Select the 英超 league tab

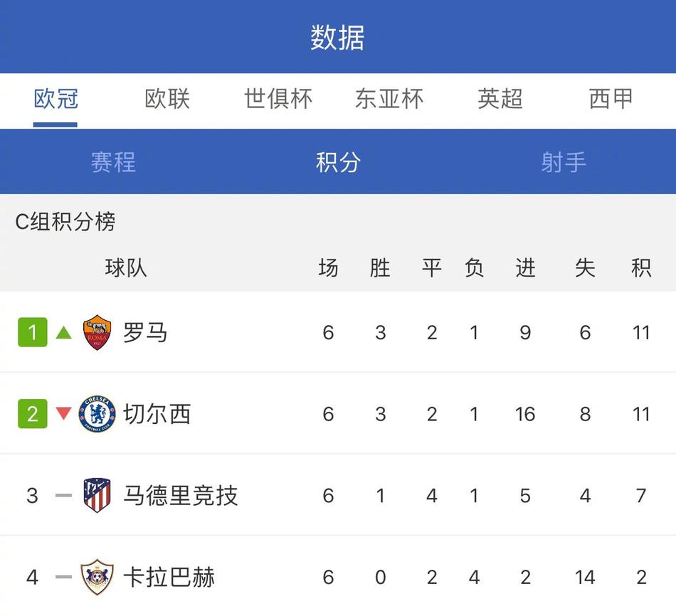point(500,99)
